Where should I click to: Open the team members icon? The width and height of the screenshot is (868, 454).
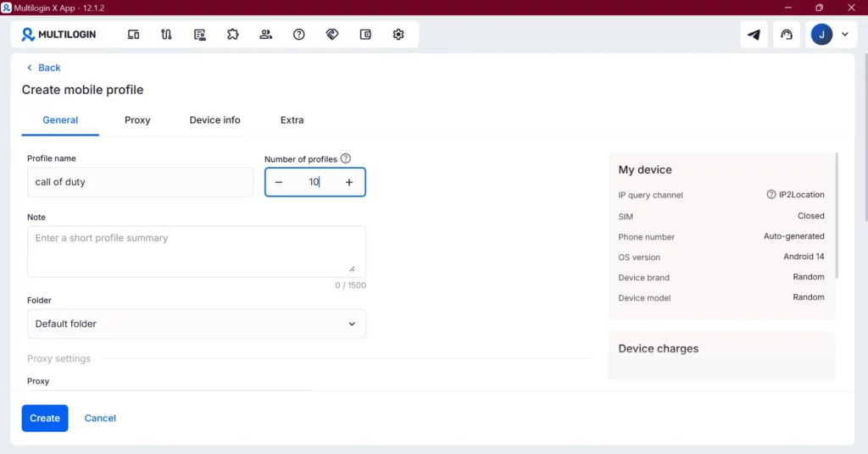(x=266, y=35)
